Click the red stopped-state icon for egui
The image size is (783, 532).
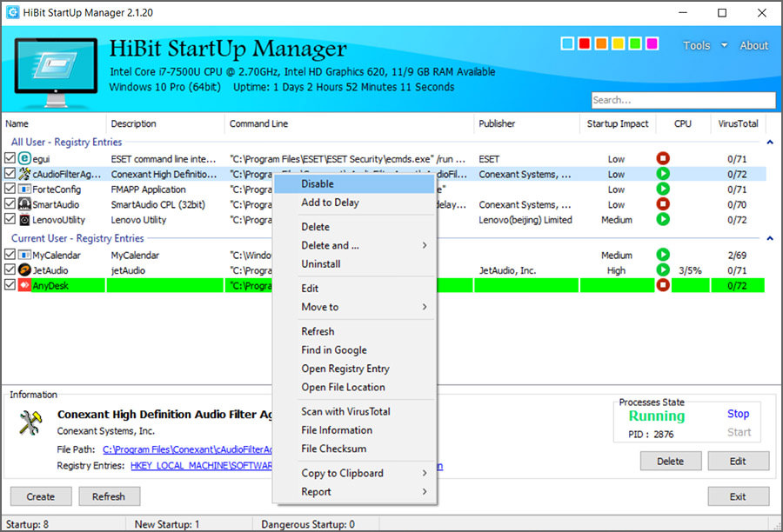(663, 159)
